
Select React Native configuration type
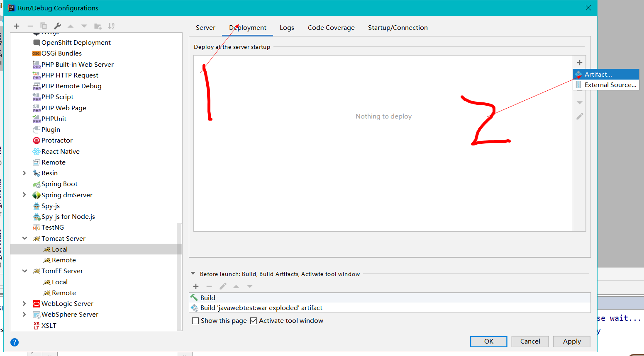point(56,151)
